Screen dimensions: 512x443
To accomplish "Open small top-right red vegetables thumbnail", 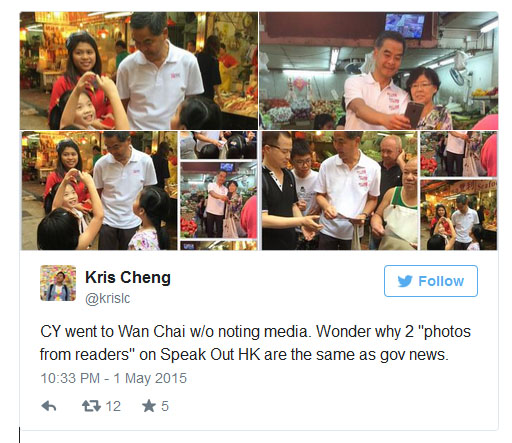I will click(459, 154).
